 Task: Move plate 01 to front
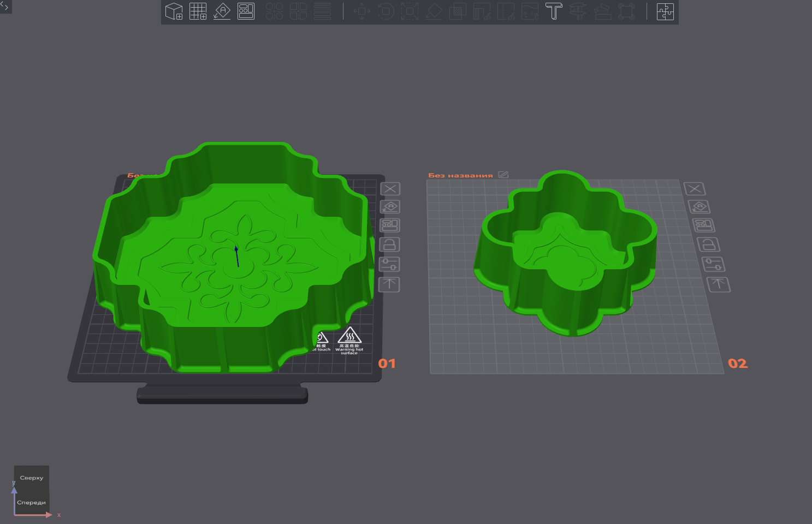coord(389,284)
